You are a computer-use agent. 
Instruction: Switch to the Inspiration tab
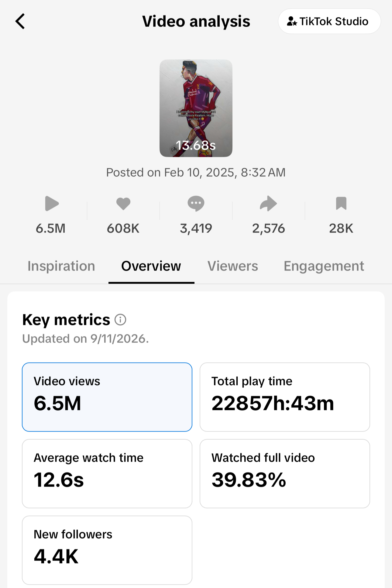(x=61, y=266)
